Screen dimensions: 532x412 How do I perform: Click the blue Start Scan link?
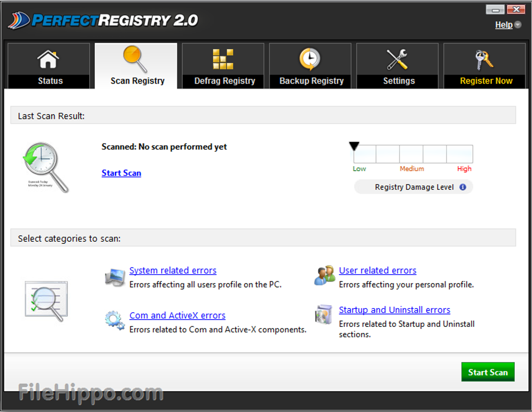click(x=122, y=173)
